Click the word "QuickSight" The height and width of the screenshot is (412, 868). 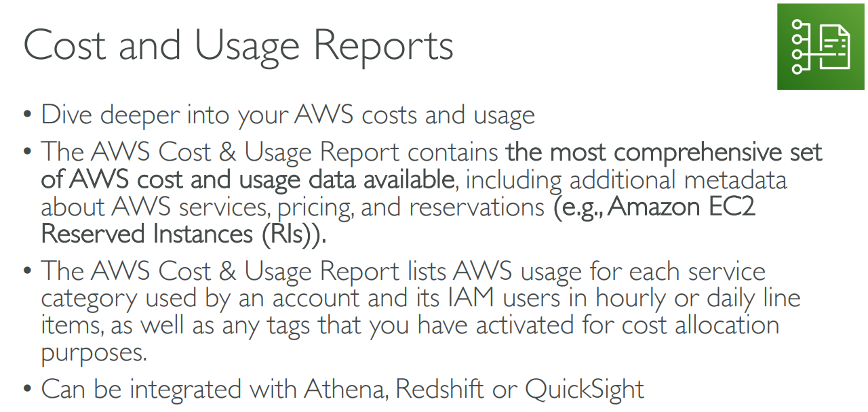click(x=585, y=390)
